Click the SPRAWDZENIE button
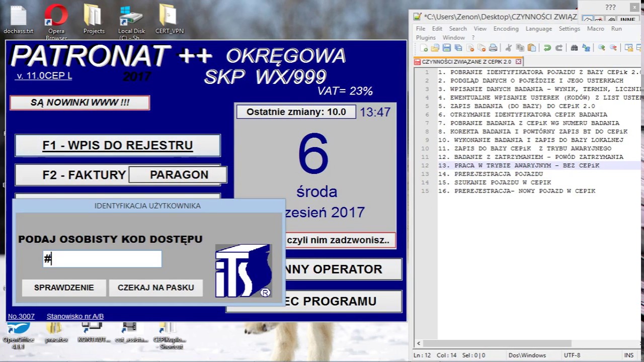Viewport: 644px width, 362px height. click(x=64, y=288)
